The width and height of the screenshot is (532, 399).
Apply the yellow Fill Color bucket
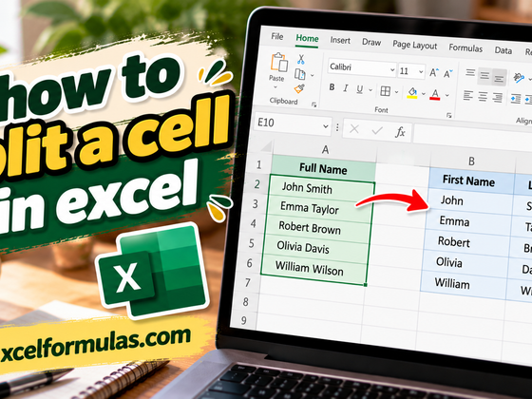(x=412, y=93)
